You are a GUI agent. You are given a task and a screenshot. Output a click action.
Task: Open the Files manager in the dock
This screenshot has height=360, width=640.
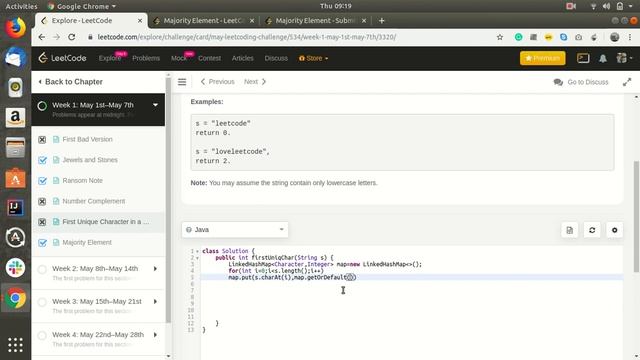coord(16,148)
